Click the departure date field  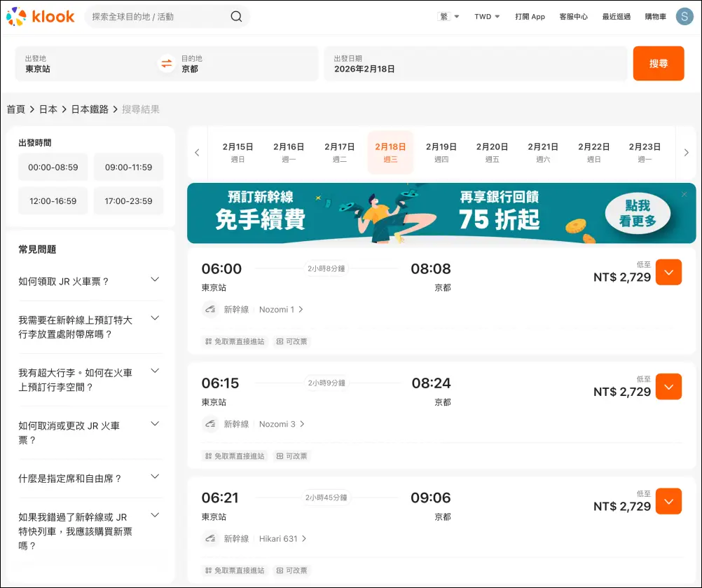point(475,64)
